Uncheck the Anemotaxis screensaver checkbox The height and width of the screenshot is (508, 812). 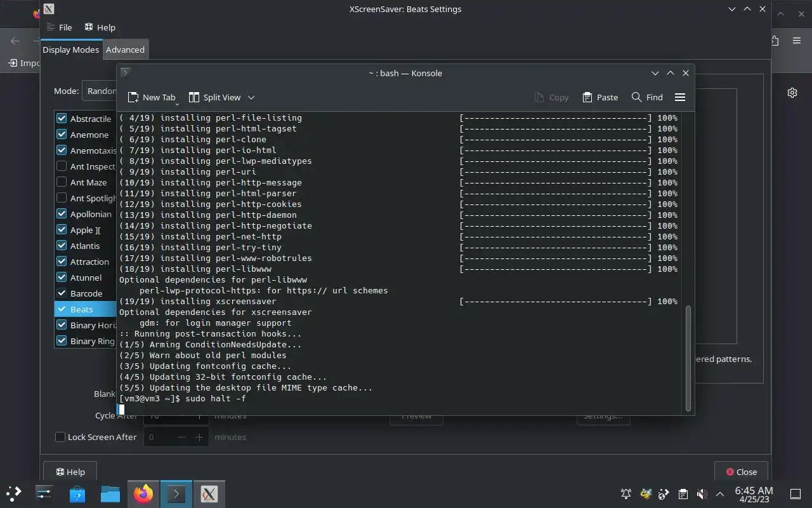(x=62, y=150)
